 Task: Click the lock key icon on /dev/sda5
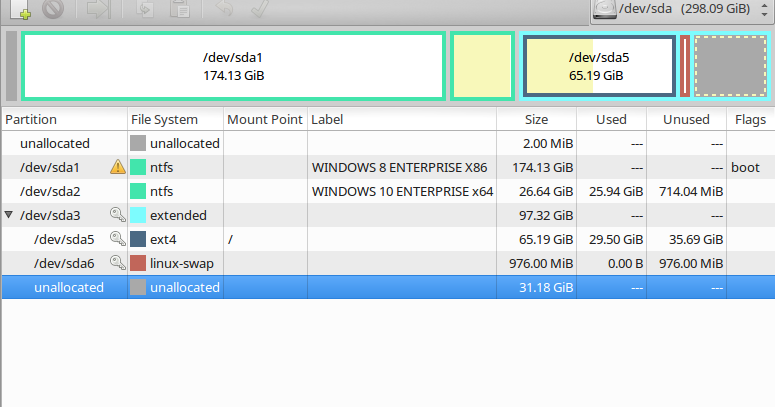coord(117,239)
